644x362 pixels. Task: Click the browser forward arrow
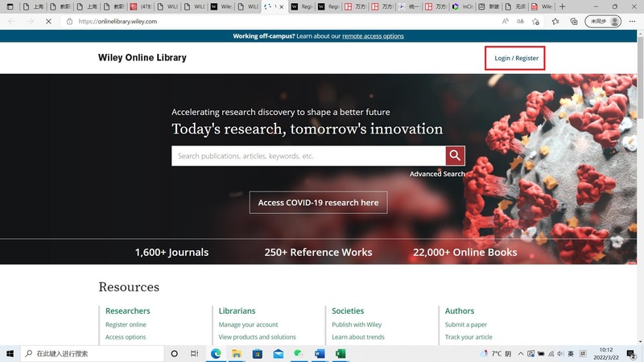point(30,22)
